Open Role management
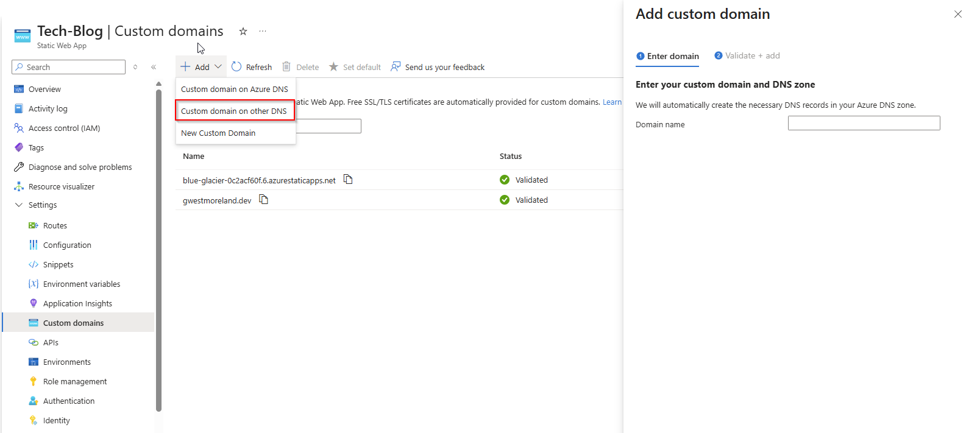Image resolution: width=980 pixels, height=433 pixels. (75, 381)
